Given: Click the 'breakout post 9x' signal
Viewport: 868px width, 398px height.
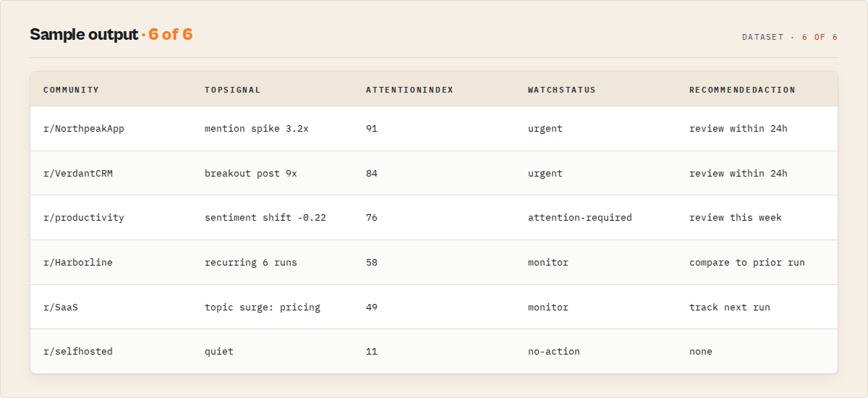Looking at the screenshot, I should click(251, 174).
